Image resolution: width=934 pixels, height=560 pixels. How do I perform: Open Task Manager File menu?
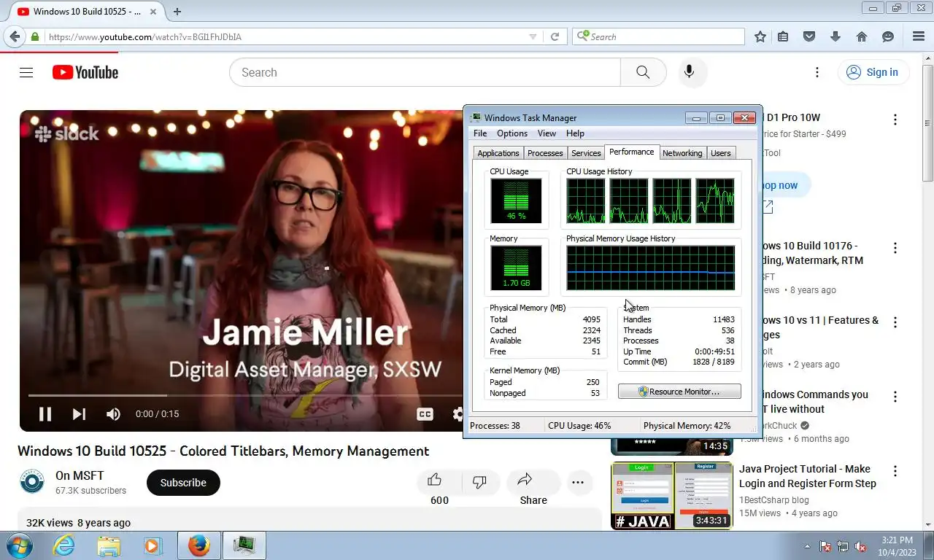tap(480, 133)
